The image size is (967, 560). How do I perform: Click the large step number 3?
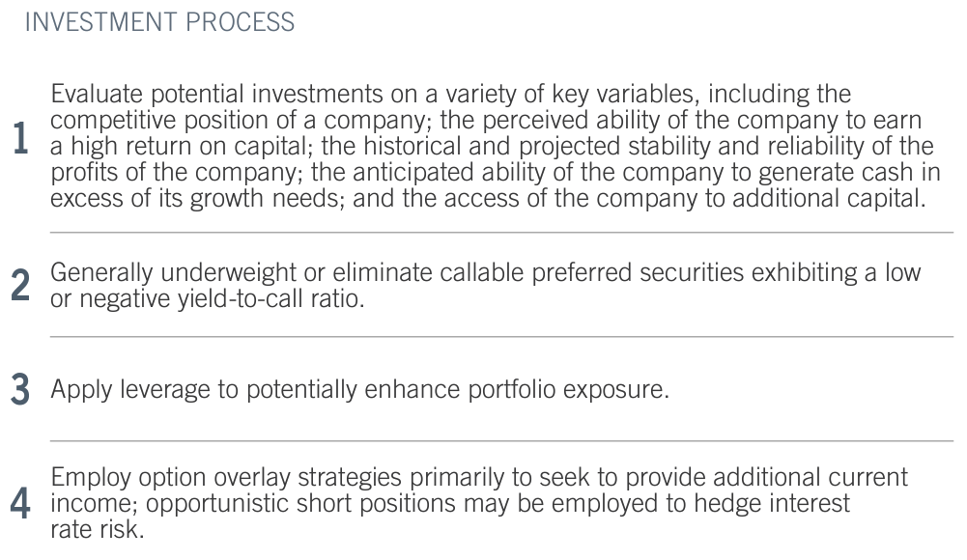pos(20,391)
